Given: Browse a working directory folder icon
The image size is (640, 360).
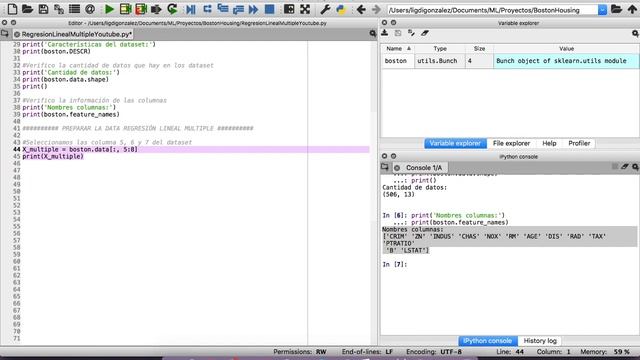Looking at the screenshot, I should click(616, 9).
